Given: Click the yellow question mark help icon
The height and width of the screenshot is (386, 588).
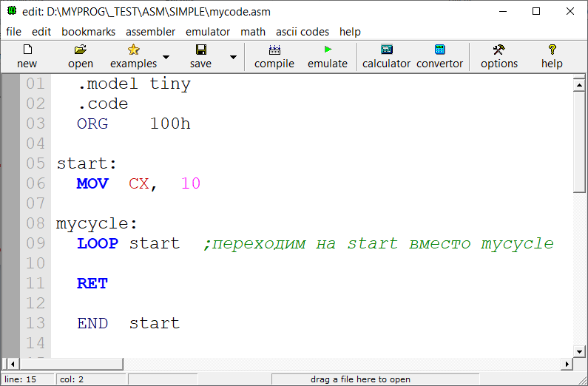Looking at the screenshot, I should click(552, 50).
